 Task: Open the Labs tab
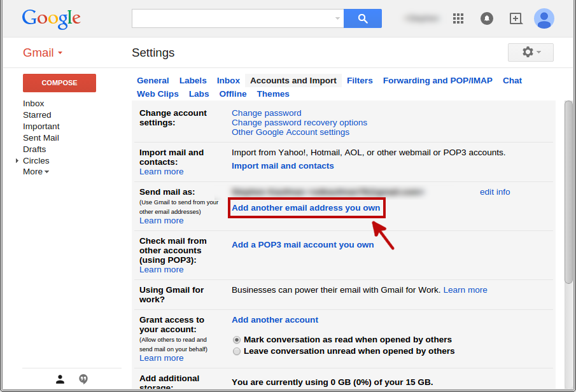199,94
